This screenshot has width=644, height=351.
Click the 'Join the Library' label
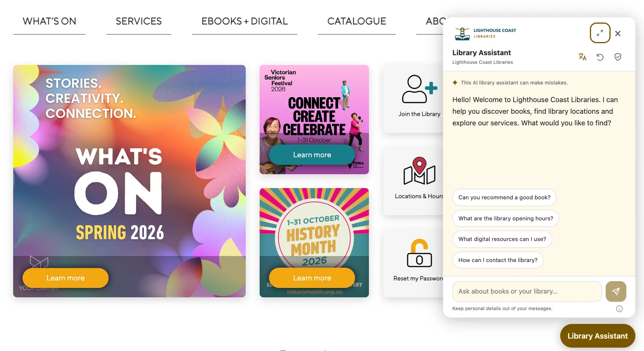(419, 114)
